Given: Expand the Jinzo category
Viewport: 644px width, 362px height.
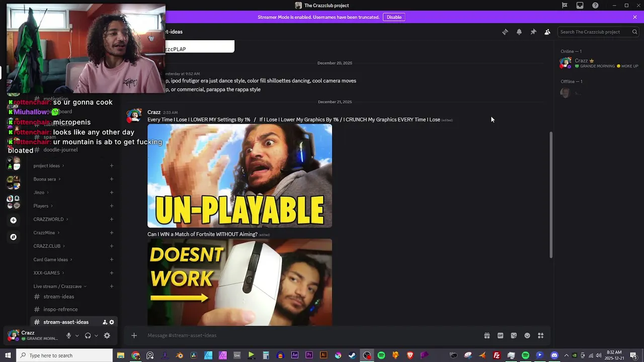Looking at the screenshot, I should click(41, 193).
